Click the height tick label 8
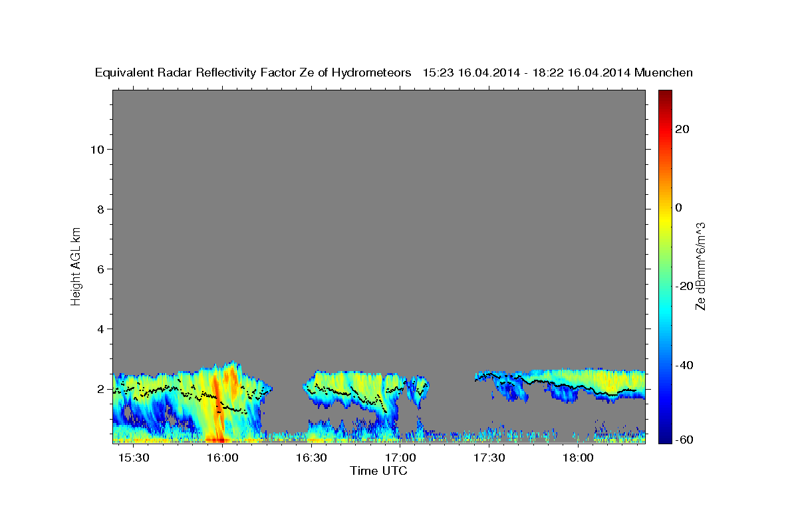Screen dimensions: 798x532 (x=100, y=209)
